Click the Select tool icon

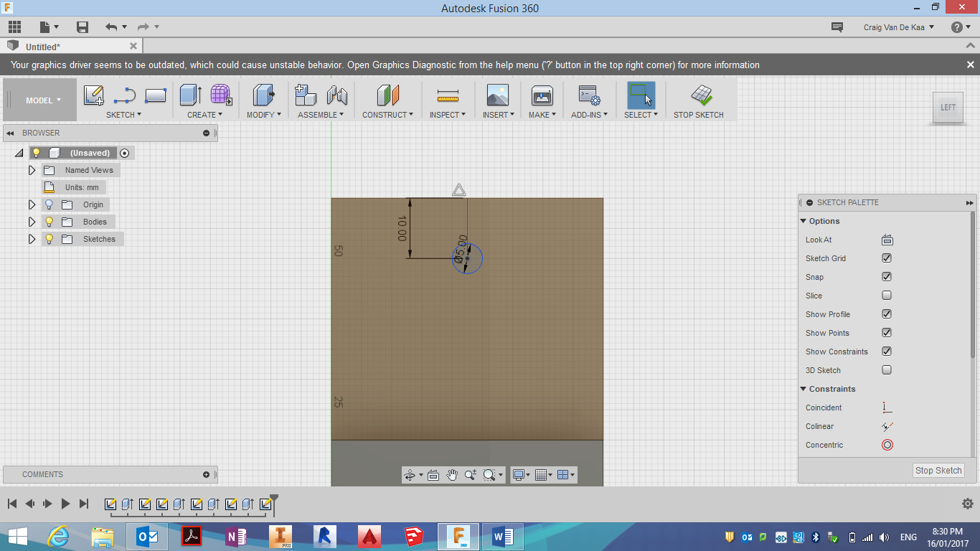[x=641, y=95]
